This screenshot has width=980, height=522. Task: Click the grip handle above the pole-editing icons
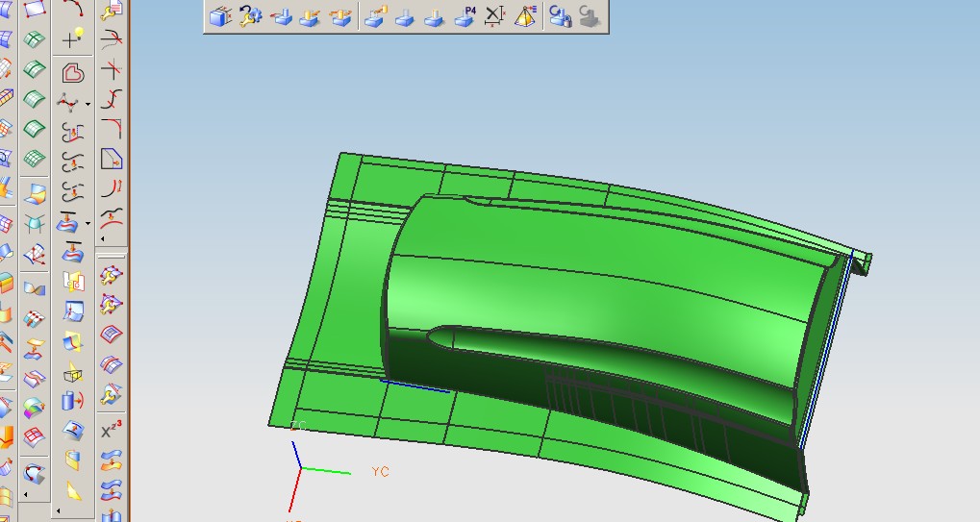click(x=112, y=256)
